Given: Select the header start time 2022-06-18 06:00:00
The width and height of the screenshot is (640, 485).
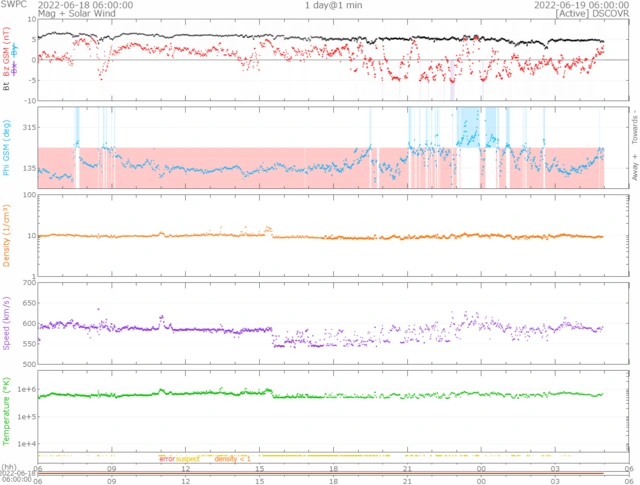Looking at the screenshot, I should tap(85, 5).
